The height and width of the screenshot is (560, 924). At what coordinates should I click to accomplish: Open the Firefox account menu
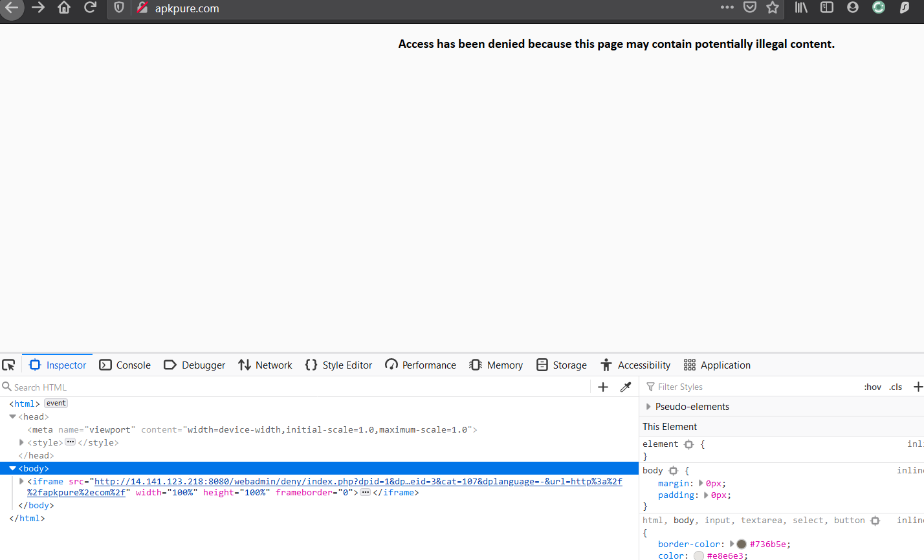pos(852,8)
